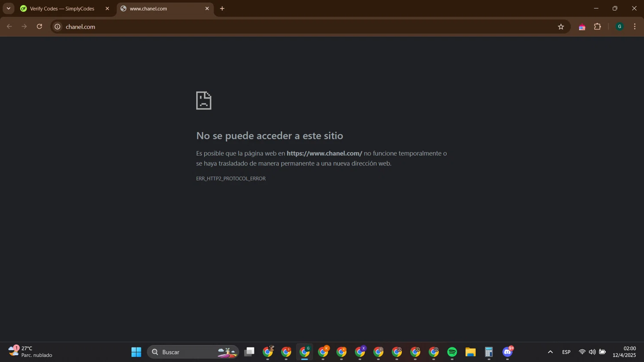The width and height of the screenshot is (644, 362).
Task: Minimize the Chrome window
Action: click(x=596, y=9)
